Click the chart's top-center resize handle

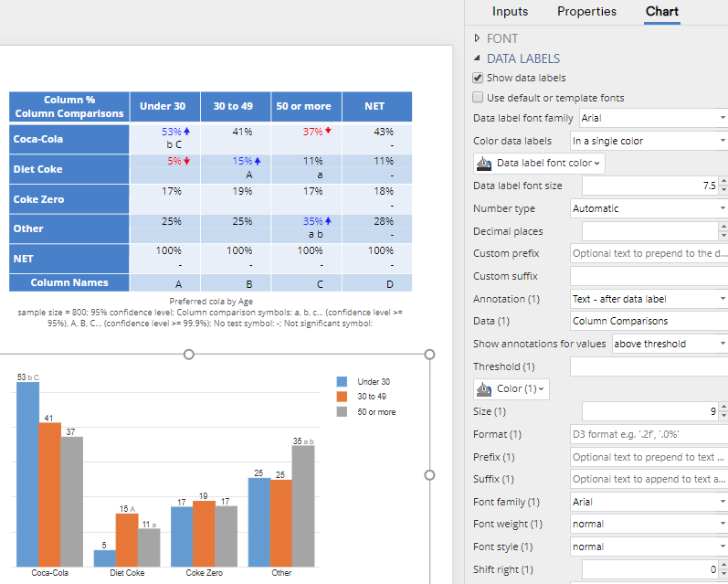coord(189,354)
